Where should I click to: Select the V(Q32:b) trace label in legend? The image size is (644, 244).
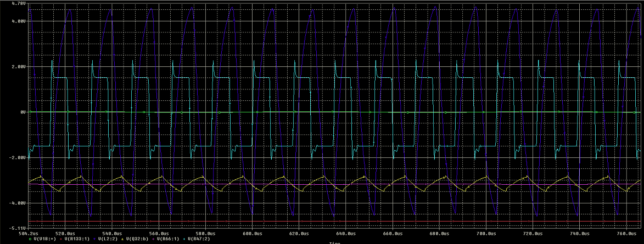click(x=137, y=239)
